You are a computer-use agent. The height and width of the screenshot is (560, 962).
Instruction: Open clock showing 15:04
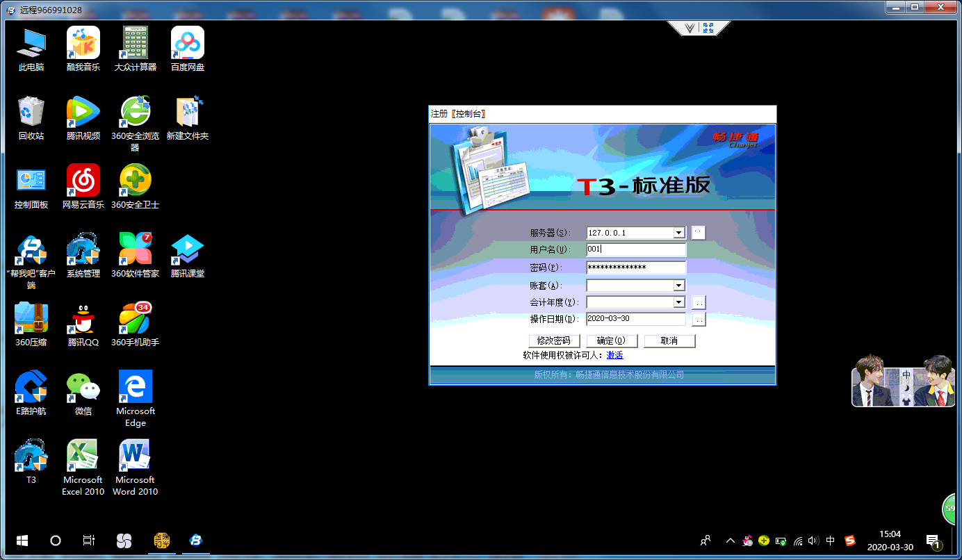click(x=890, y=540)
